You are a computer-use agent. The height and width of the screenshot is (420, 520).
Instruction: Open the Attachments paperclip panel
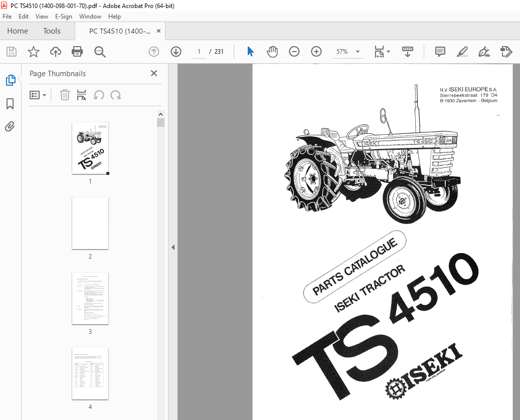[10, 127]
